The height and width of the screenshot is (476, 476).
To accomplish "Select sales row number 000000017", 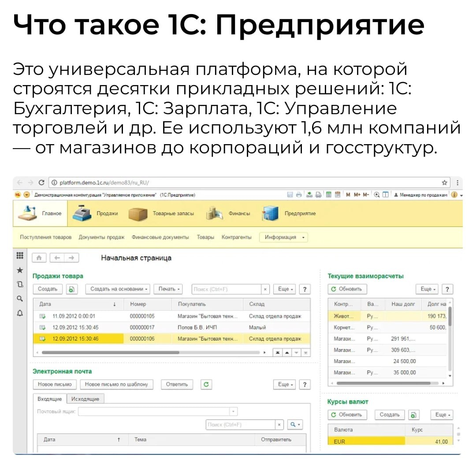I will click(x=172, y=327).
